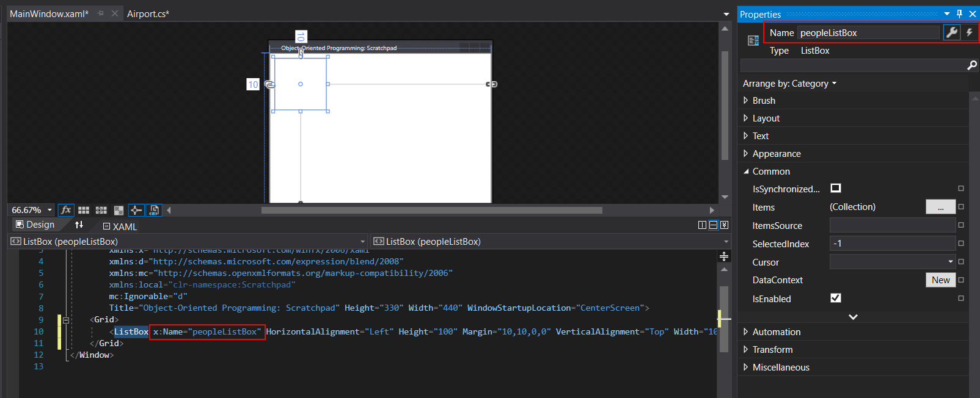Click right margin anchor on designer

coord(491,84)
